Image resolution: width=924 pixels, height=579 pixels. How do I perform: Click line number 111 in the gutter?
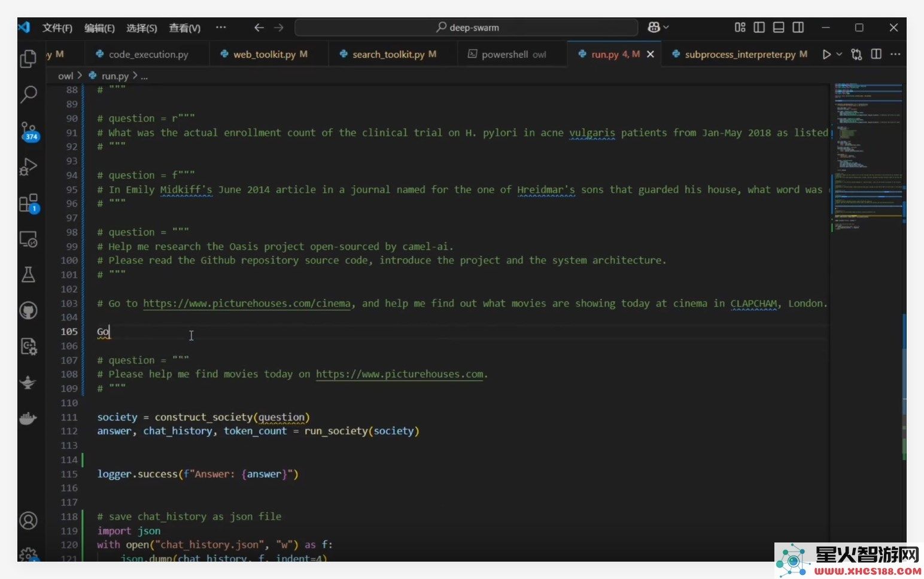tap(69, 417)
